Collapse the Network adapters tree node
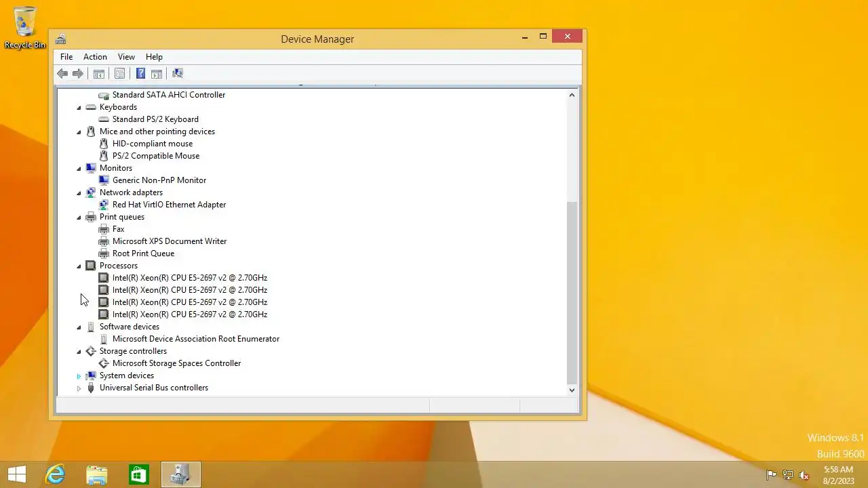This screenshot has width=868, height=488. pyautogui.click(x=79, y=192)
